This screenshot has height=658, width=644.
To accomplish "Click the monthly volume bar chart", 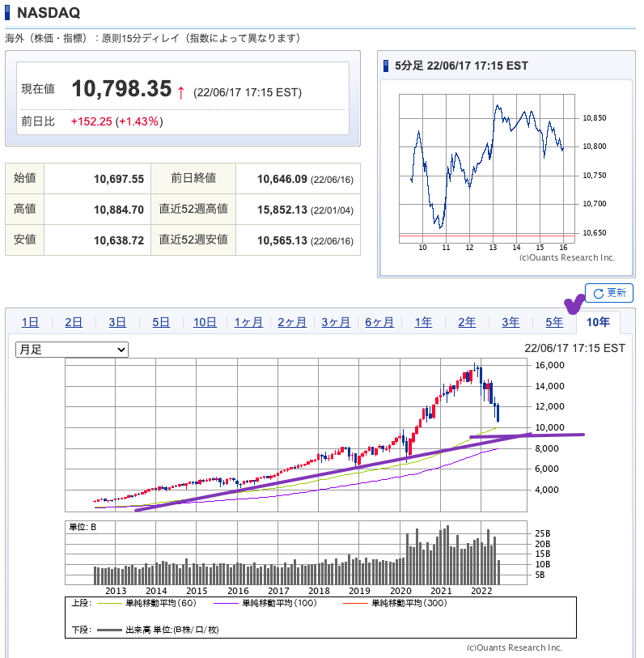I will point(296,553).
